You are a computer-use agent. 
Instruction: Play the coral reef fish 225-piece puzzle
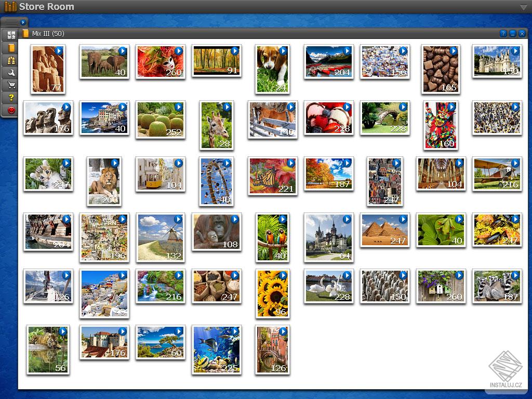coord(234,331)
